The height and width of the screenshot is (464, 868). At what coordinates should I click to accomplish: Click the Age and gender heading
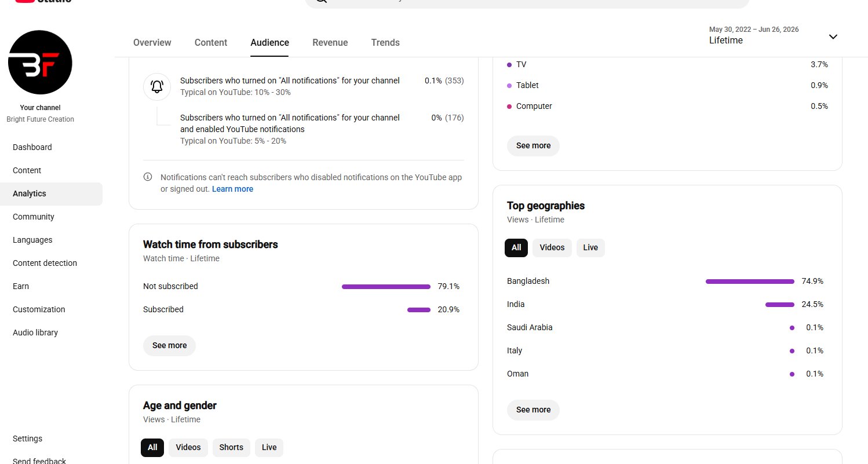180,405
